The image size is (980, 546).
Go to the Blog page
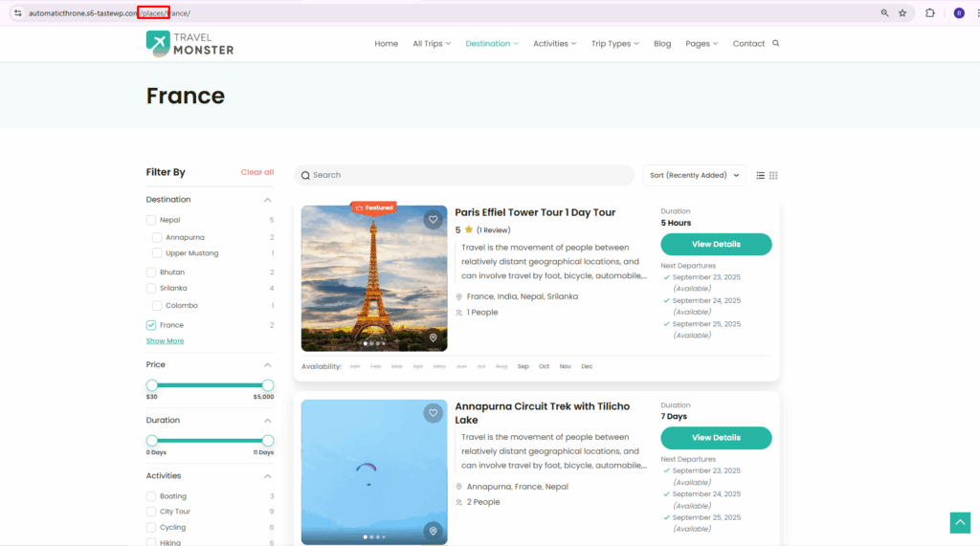tap(662, 43)
